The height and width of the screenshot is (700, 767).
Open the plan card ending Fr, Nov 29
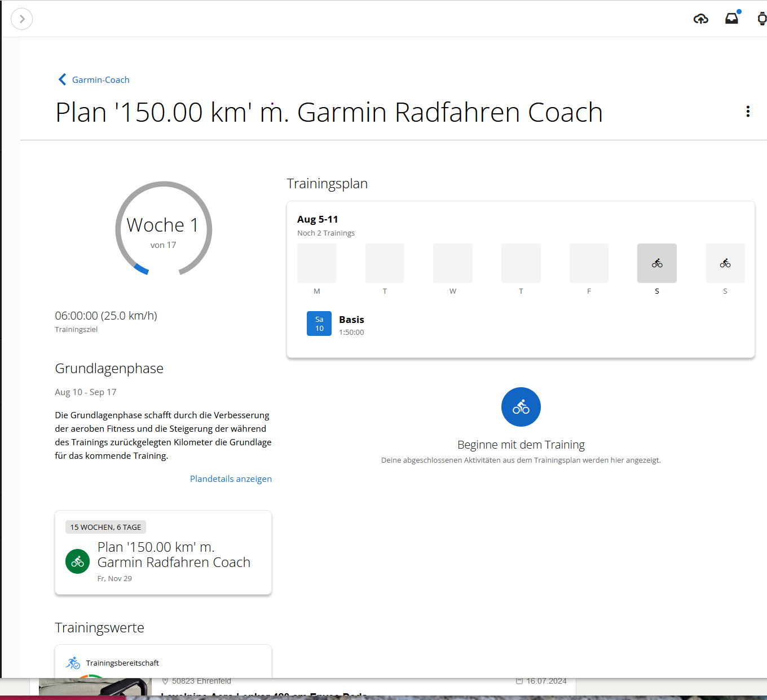(164, 552)
